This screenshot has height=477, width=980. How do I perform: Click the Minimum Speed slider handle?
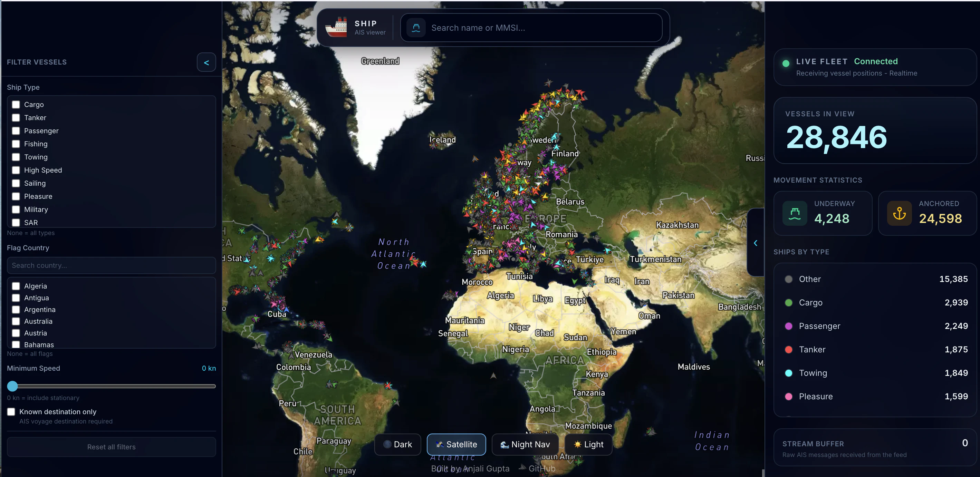click(x=12, y=386)
